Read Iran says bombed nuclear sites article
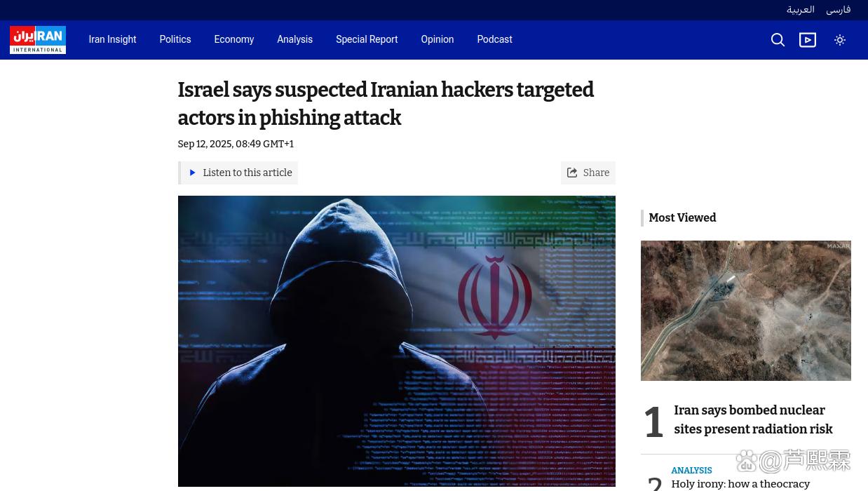 click(x=754, y=419)
